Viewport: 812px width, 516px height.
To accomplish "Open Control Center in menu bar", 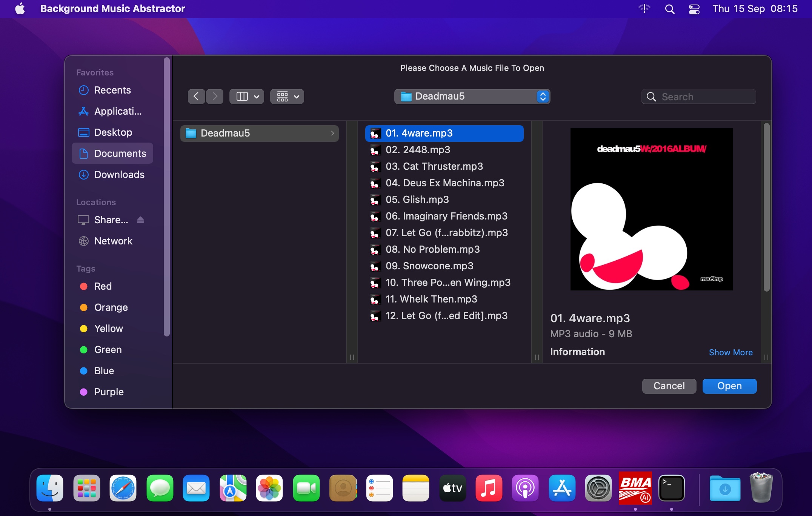I will pos(694,9).
